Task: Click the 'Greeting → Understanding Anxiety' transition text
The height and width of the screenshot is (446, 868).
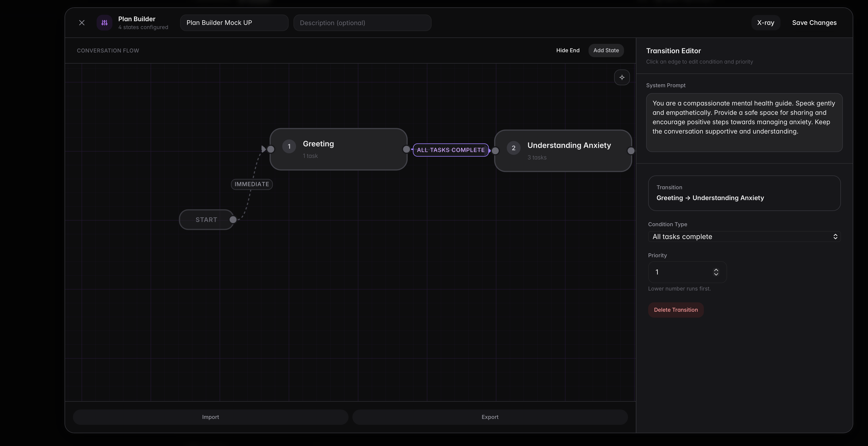Action: 710,198
